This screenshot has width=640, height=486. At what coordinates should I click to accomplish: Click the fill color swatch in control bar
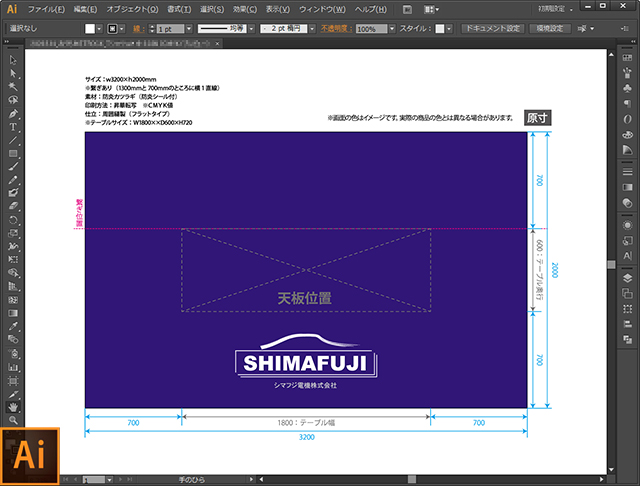coord(90,29)
